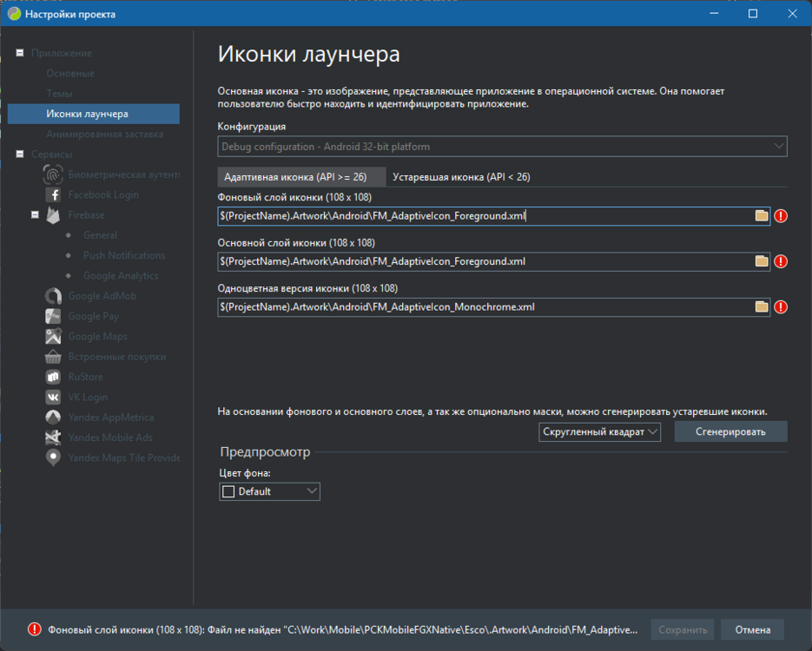Click the Yandex AppMetrica icon
Viewport: 812px width, 651px height.
point(53,418)
